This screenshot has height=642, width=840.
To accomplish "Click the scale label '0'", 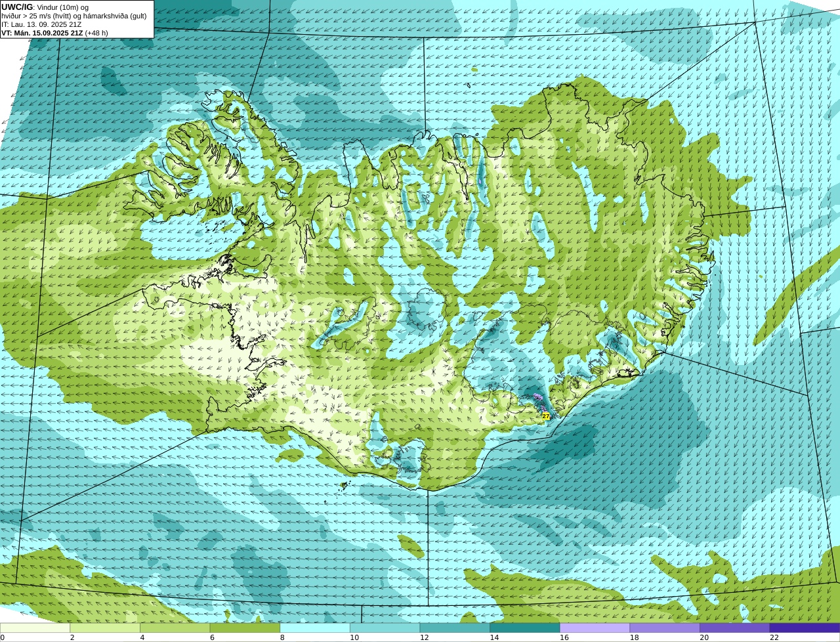I will point(3,637).
